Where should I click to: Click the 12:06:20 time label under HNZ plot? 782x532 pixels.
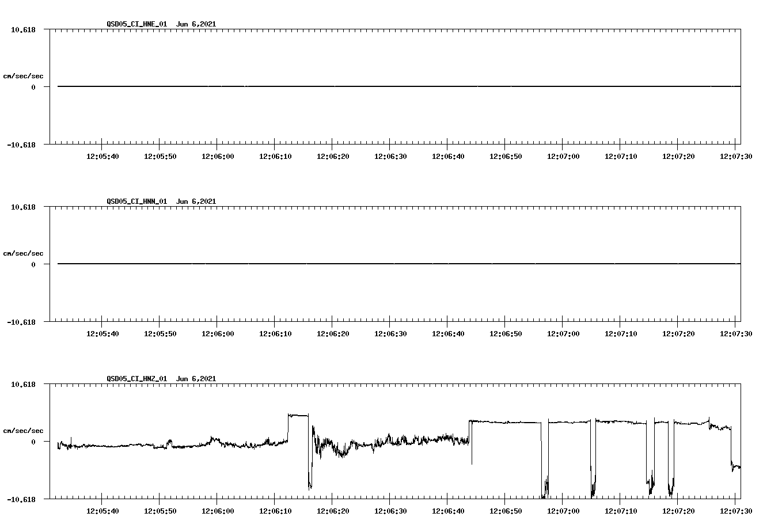click(333, 511)
